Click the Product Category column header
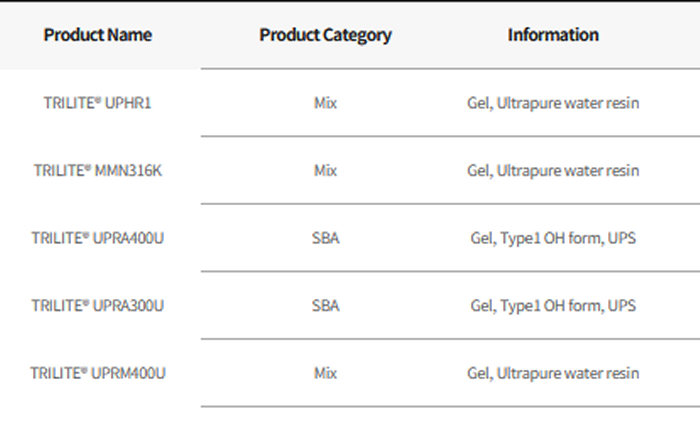Image resolution: width=700 pixels, height=429 pixels. [325, 35]
